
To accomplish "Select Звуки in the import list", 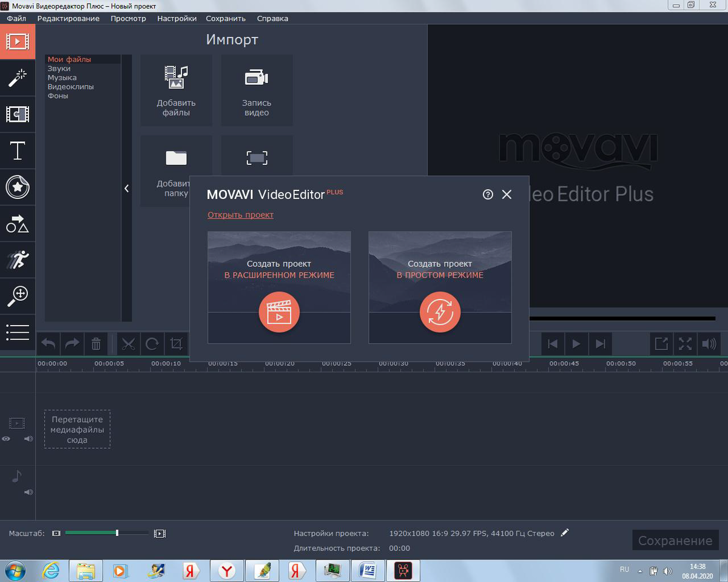I will pos(59,69).
